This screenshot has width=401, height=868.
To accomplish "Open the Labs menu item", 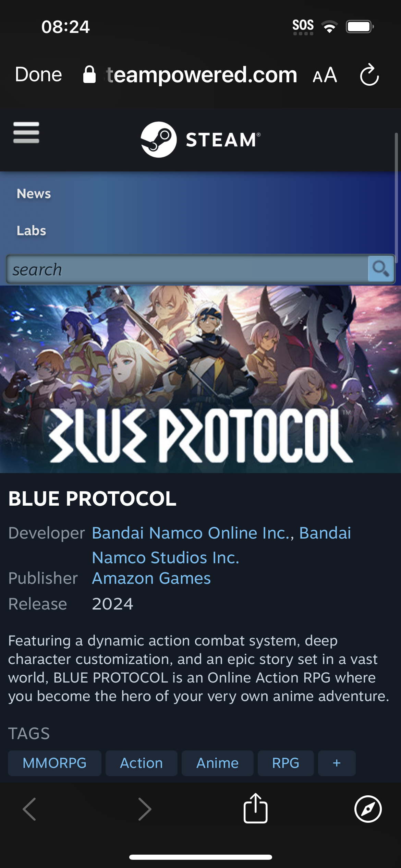I will coord(32,231).
